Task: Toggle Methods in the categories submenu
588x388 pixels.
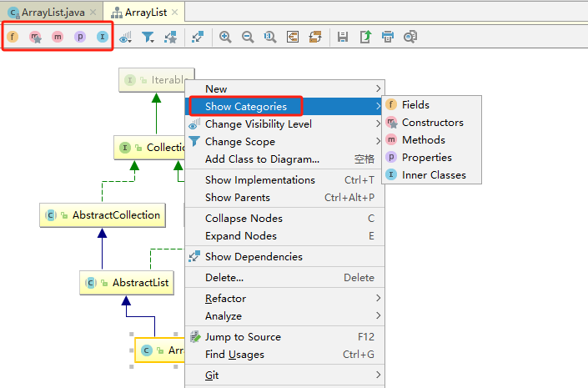Action: pyautogui.click(x=432, y=140)
